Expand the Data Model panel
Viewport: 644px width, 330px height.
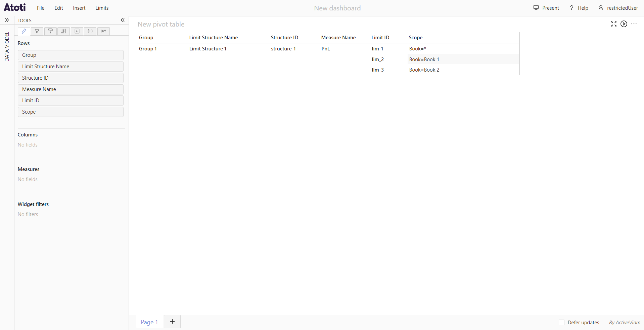coord(7,20)
